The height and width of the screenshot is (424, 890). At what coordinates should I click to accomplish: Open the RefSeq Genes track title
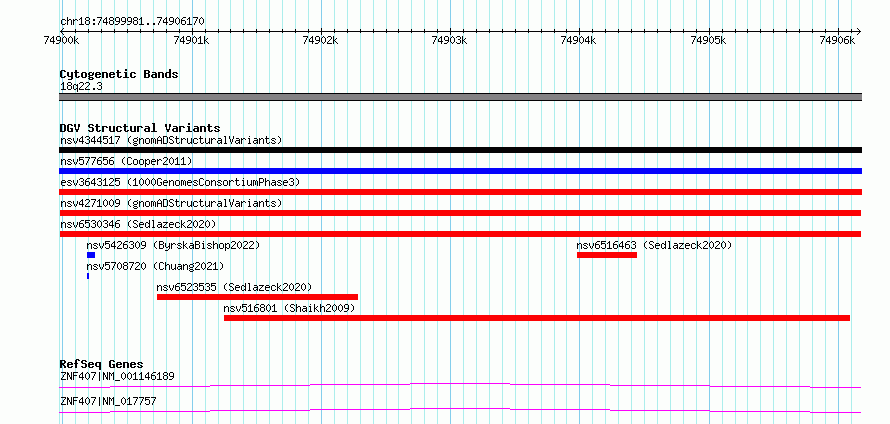coord(102,364)
